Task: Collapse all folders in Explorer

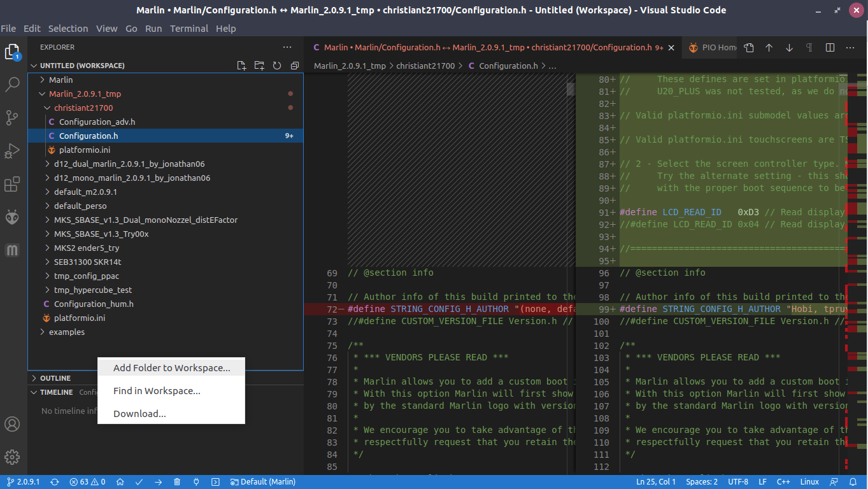Action: [294, 66]
